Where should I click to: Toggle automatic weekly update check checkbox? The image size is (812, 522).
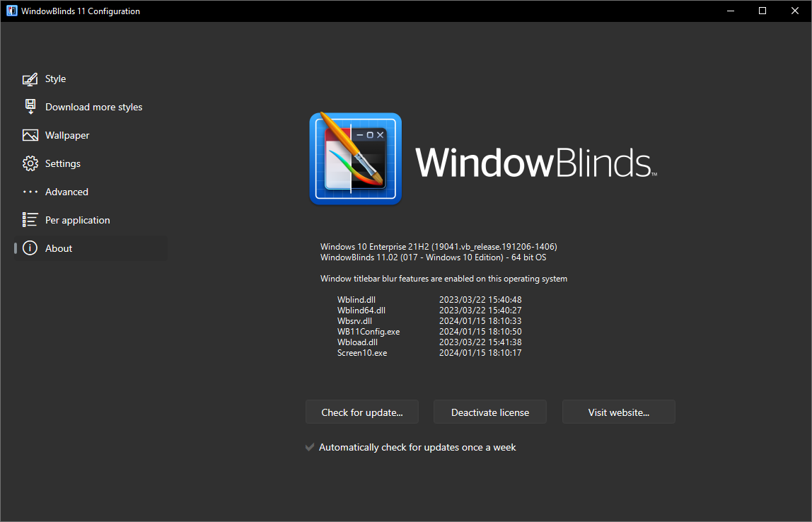point(310,447)
